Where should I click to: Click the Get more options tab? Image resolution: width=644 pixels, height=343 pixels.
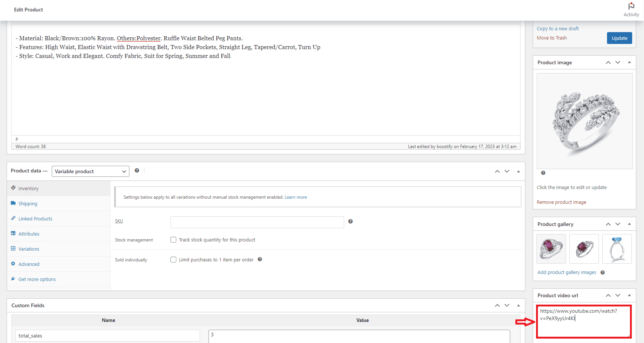[59, 279]
